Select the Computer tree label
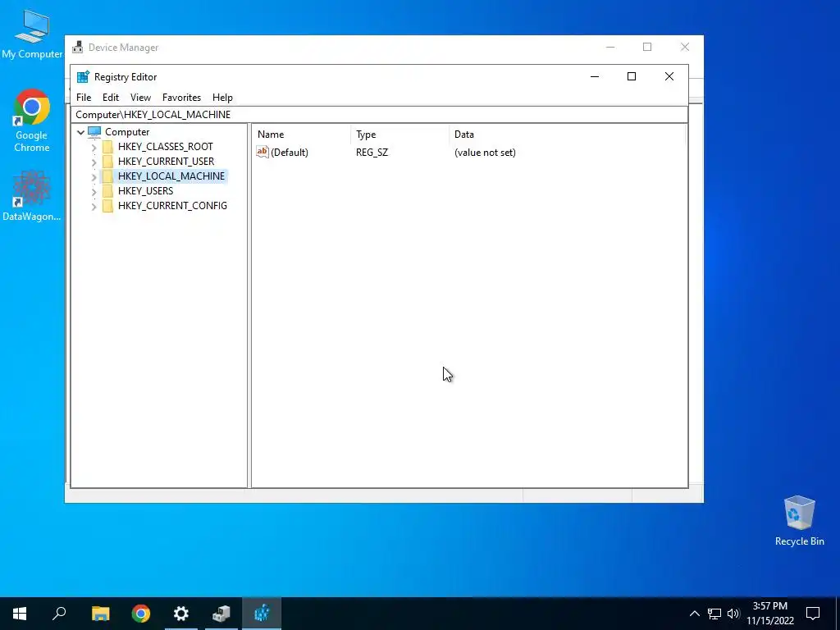 127,132
